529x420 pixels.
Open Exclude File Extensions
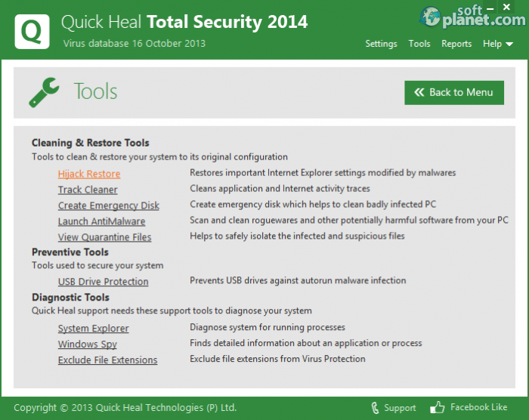coord(107,360)
